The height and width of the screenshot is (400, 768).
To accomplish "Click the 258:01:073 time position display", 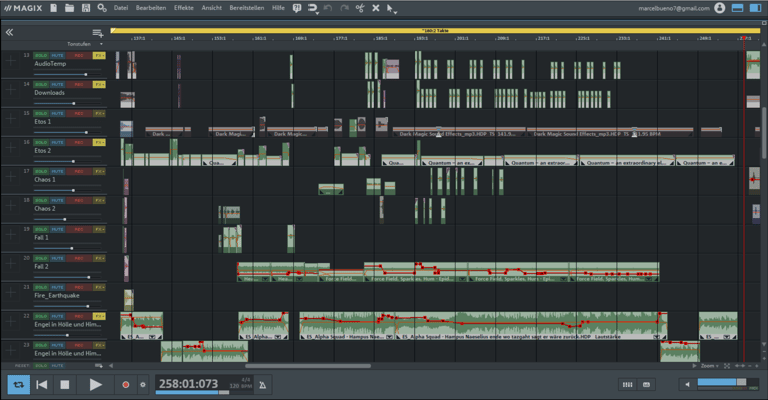I will click(x=189, y=384).
